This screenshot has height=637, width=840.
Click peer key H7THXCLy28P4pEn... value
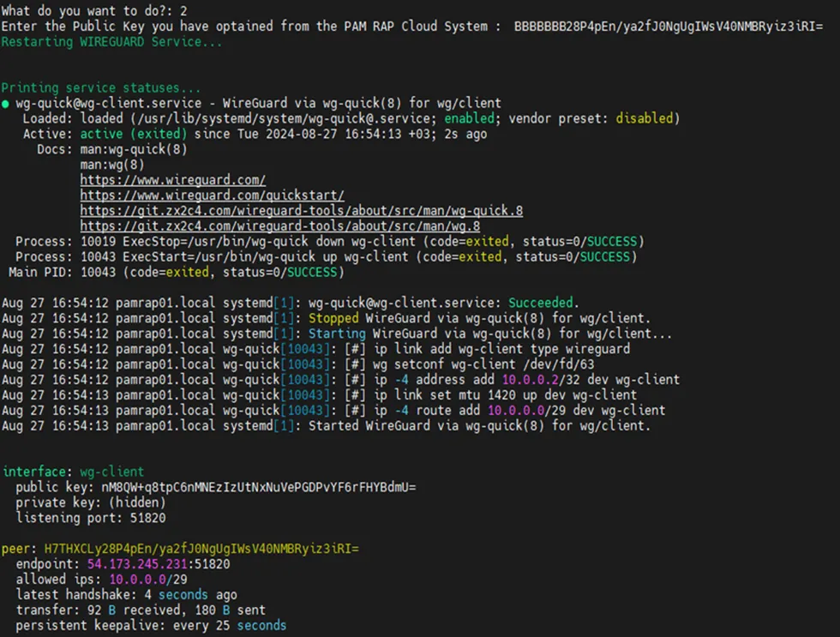click(201, 550)
